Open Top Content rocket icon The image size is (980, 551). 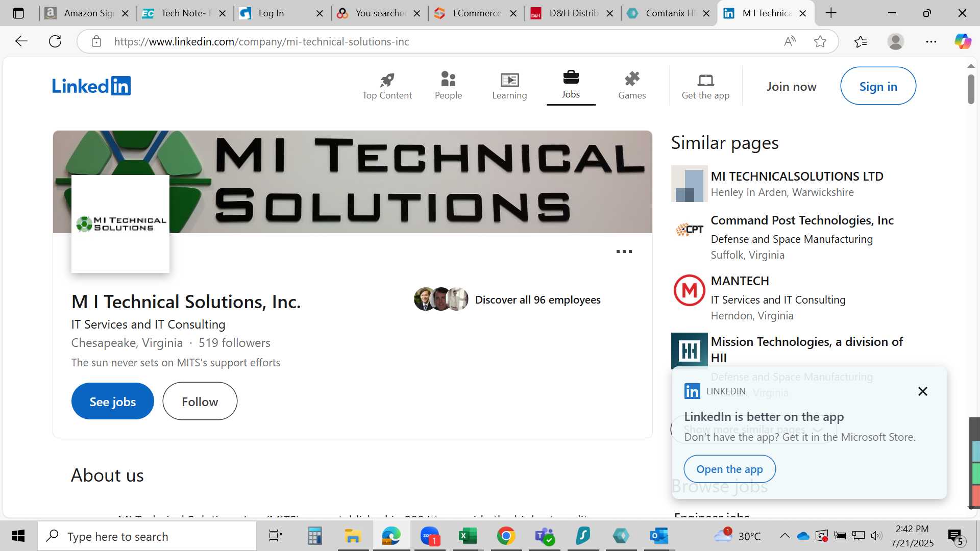[387, 86]
